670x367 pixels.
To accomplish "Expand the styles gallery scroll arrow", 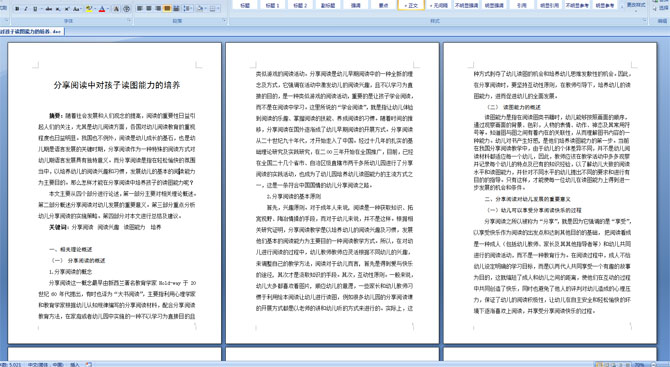I will pos(622,6).
